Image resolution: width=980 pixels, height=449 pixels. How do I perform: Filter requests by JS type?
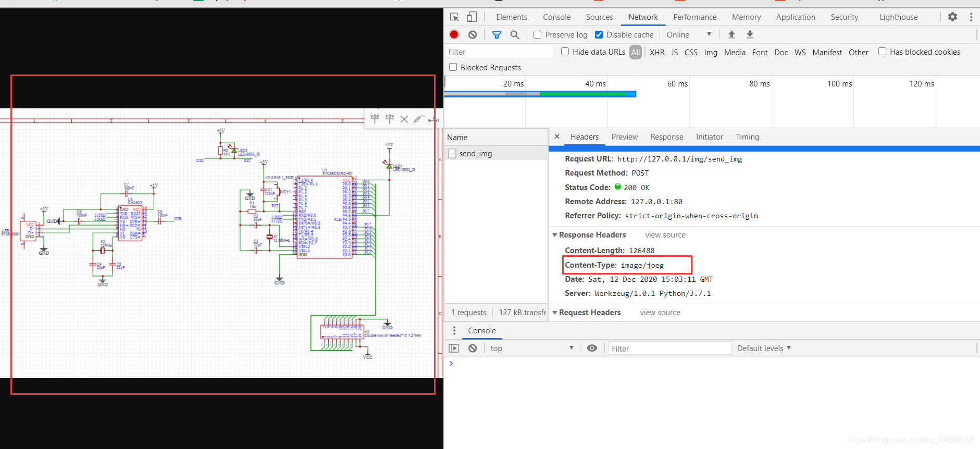674,52
